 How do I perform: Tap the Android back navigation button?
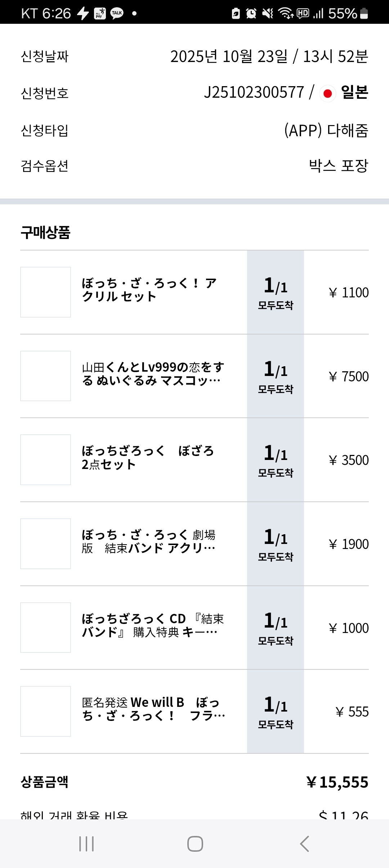tap(304, 844)
